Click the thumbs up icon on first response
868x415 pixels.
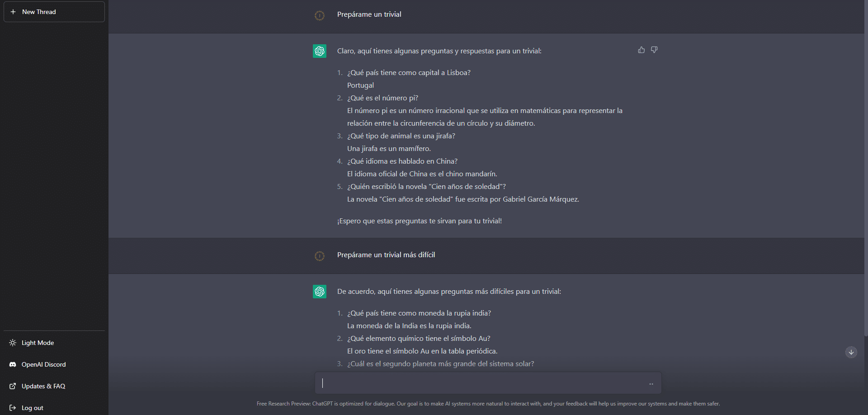point(641,50)
